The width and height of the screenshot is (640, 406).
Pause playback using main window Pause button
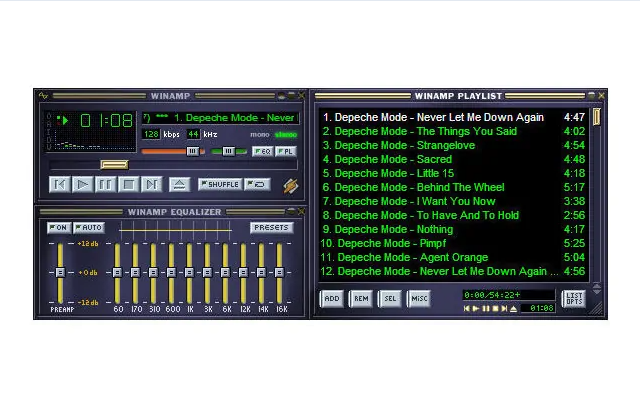tap(105, 184)
